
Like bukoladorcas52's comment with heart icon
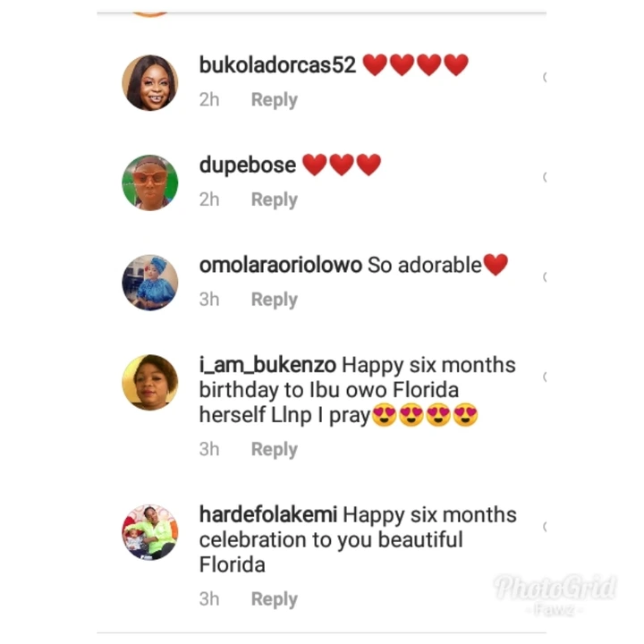point(544,77)
